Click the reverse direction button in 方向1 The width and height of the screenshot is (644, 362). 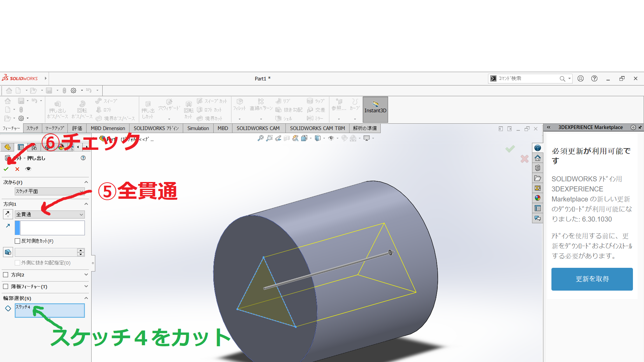8,214
